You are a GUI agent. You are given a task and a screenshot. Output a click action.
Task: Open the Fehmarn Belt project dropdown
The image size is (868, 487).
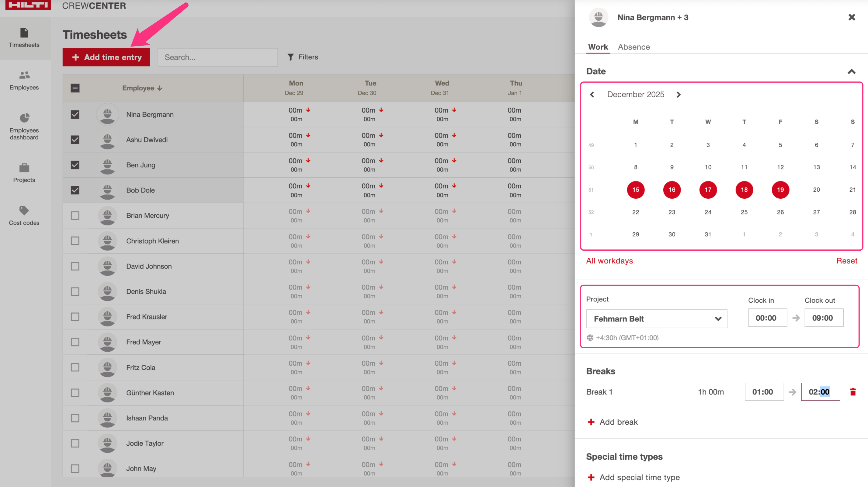pos(656,318)
